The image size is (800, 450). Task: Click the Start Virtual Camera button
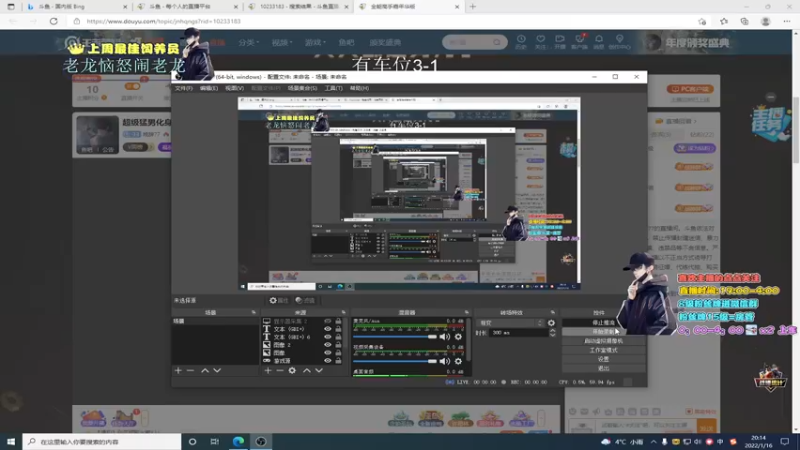pos(604,341)
